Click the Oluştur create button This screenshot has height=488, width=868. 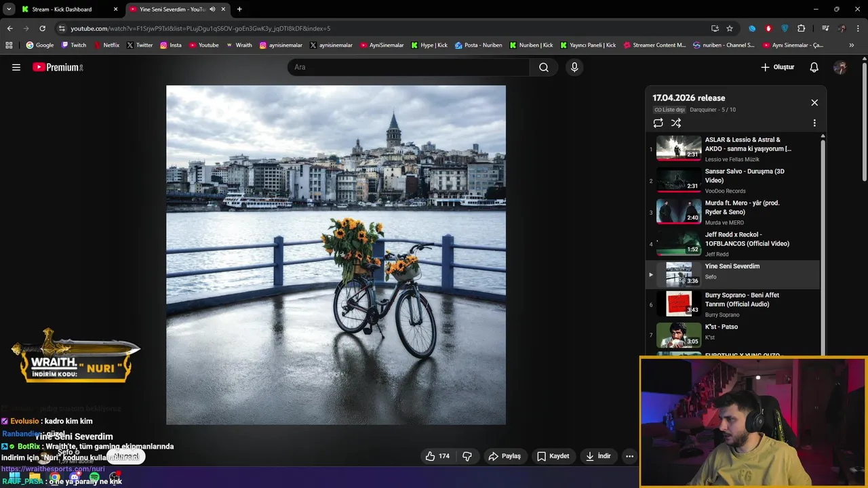(777, 67)
